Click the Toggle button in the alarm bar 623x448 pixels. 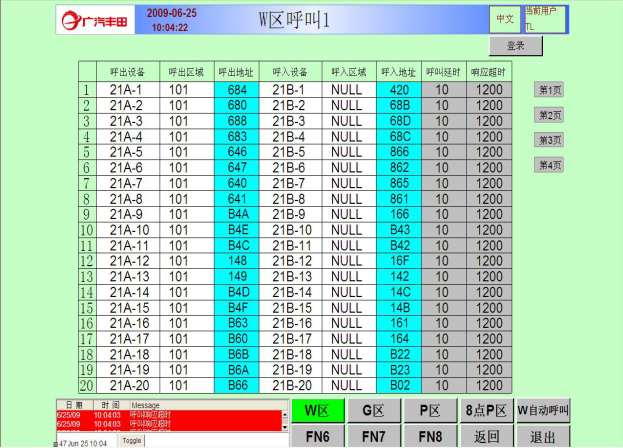click(132, 440)
